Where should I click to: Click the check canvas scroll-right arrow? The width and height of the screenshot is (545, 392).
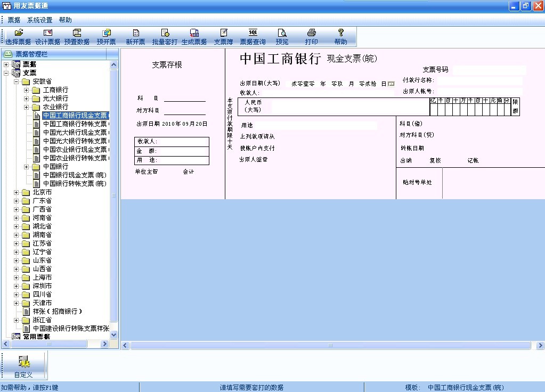click(x=540, y=346)
